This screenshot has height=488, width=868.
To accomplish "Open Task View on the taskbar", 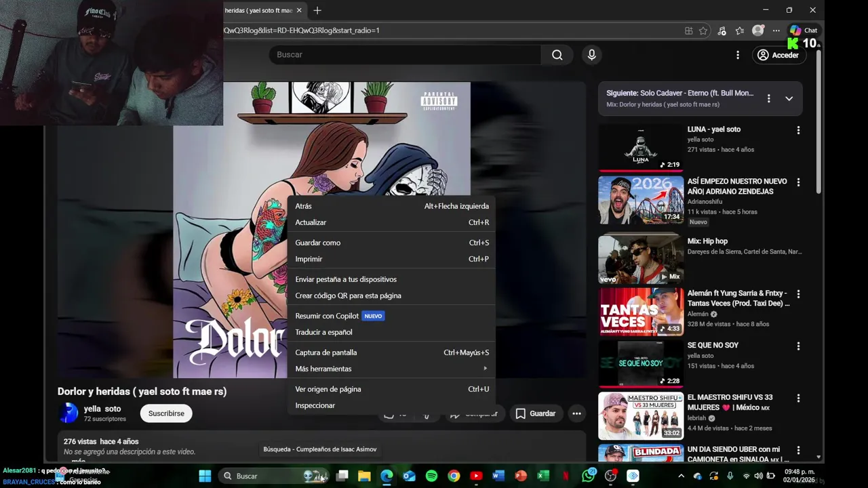I will pyautogui.click(x=342, y=476).
